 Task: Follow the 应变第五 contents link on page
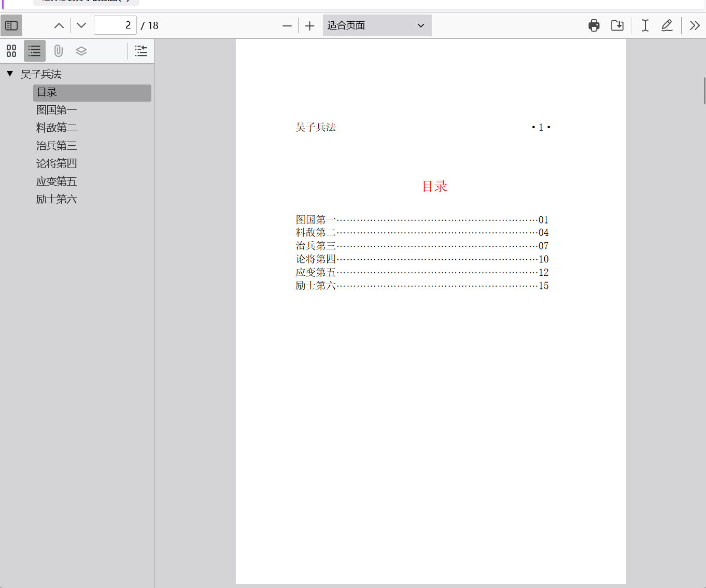tap(422, 272)
